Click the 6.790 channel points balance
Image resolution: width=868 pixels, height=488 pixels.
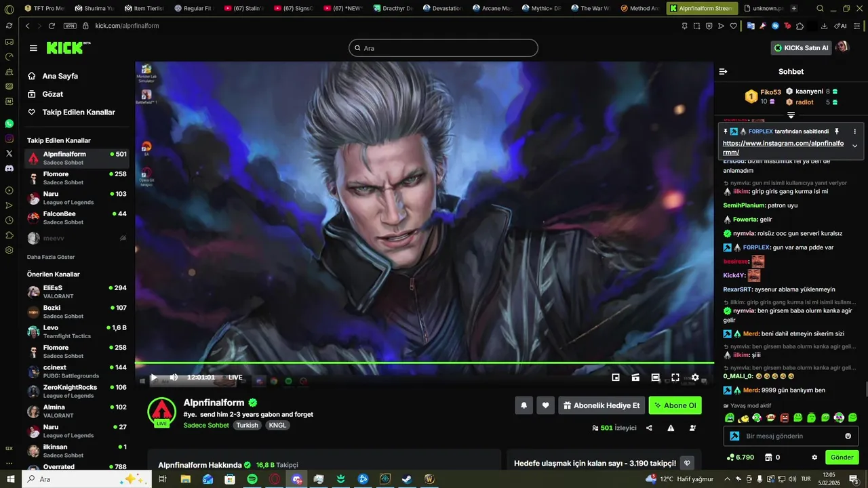tap(740, 457)
